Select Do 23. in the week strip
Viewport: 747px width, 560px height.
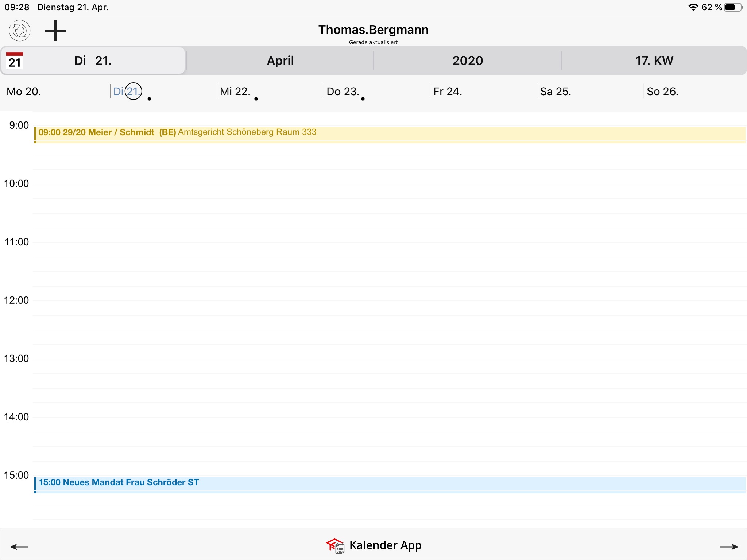(x=342, y=92)
